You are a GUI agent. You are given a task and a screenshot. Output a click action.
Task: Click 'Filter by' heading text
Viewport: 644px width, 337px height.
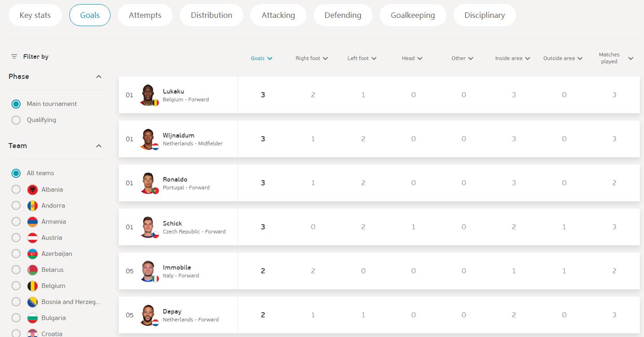[36, 56]
